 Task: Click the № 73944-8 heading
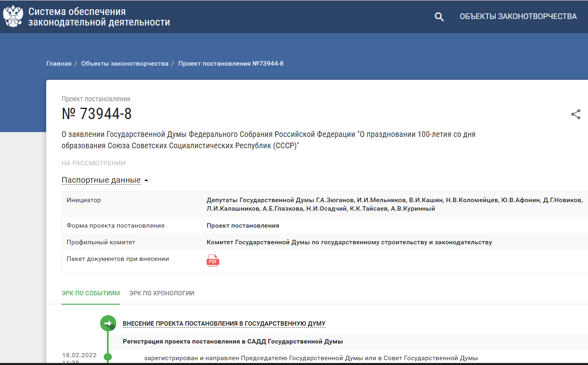click(96, 114)
